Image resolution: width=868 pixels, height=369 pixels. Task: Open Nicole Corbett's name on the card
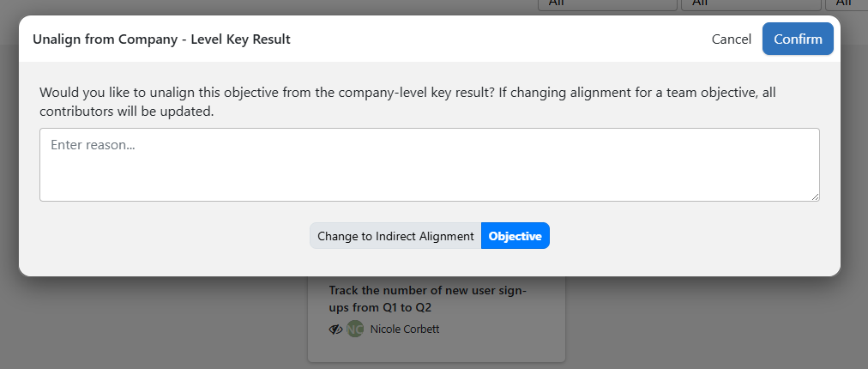(x=405, y=330)
